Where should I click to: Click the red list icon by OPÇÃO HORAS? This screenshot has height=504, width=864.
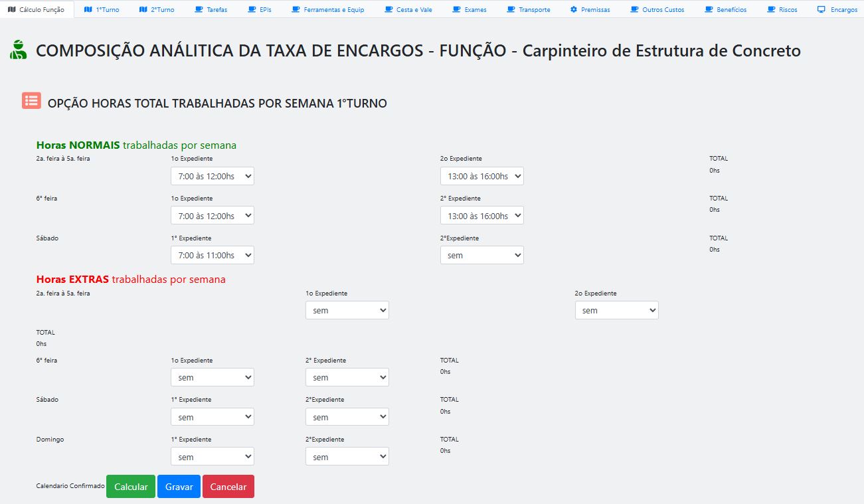click(x=31, y=101)
